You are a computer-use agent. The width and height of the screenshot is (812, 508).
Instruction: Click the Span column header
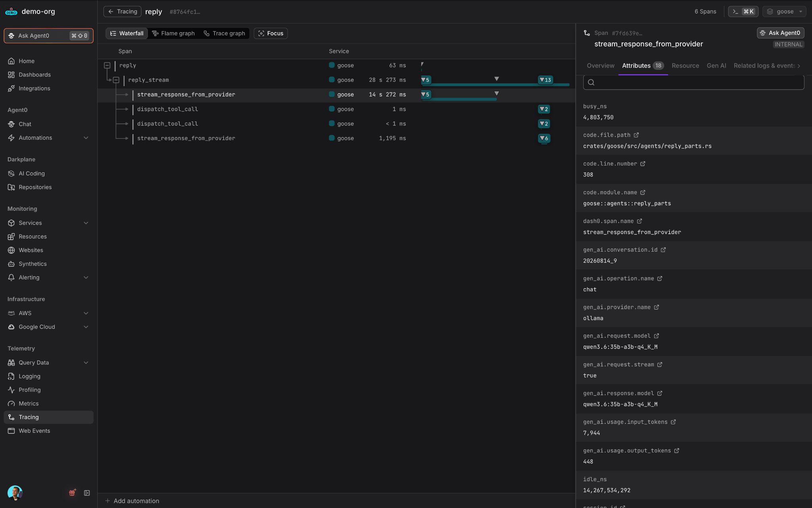pos(125,51)
